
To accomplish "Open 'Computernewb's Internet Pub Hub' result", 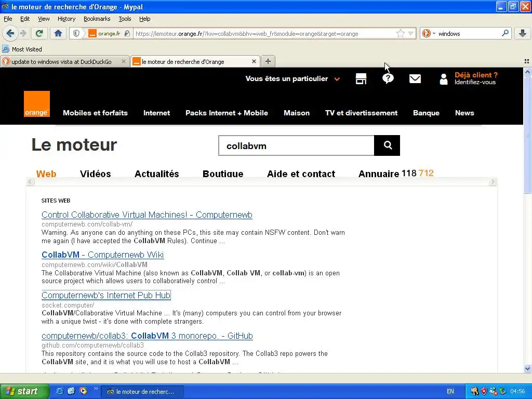I will pyautogui.click(x=106, y=295).
